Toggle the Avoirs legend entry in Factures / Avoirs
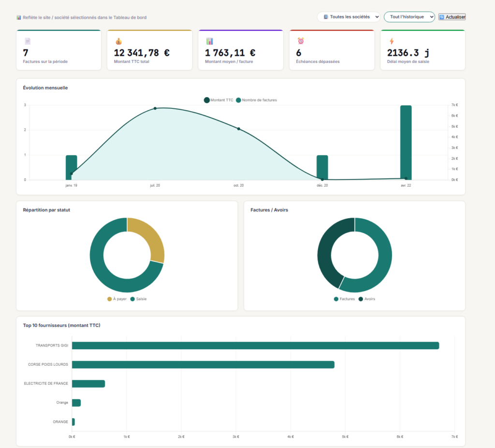The image size is (495, 448). [x=367, y=299]
